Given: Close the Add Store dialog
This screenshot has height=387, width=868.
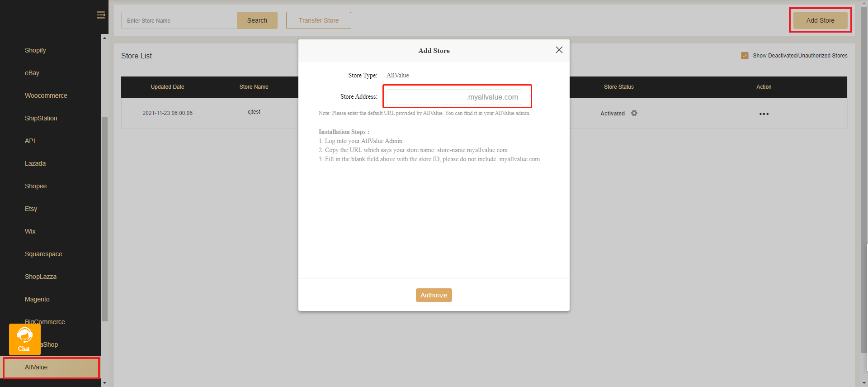Looking at the screenshot, I should 559,50.
